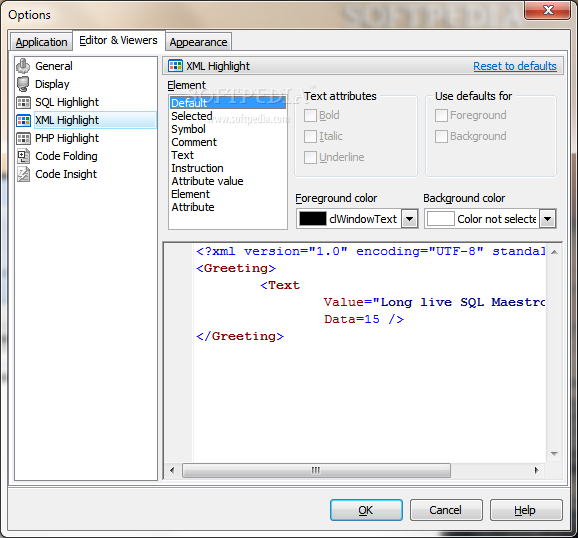Toggle Use defaults for Background

pyautogui.click(x=441, y=136)
